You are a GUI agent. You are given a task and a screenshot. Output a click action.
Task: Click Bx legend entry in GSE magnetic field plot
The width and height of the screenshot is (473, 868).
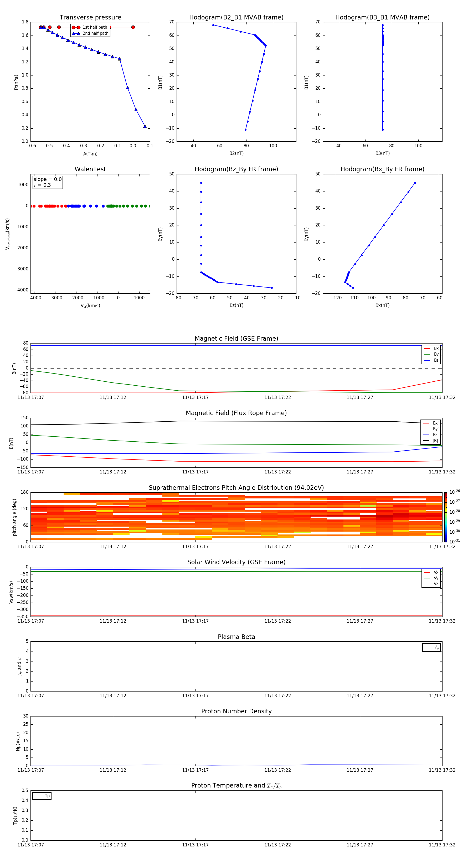tap(431, 349)
